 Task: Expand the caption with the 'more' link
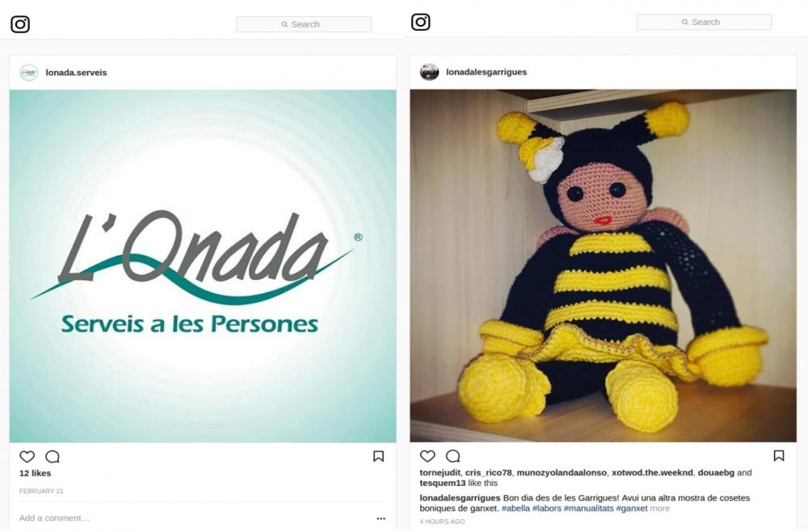(659, 509)
